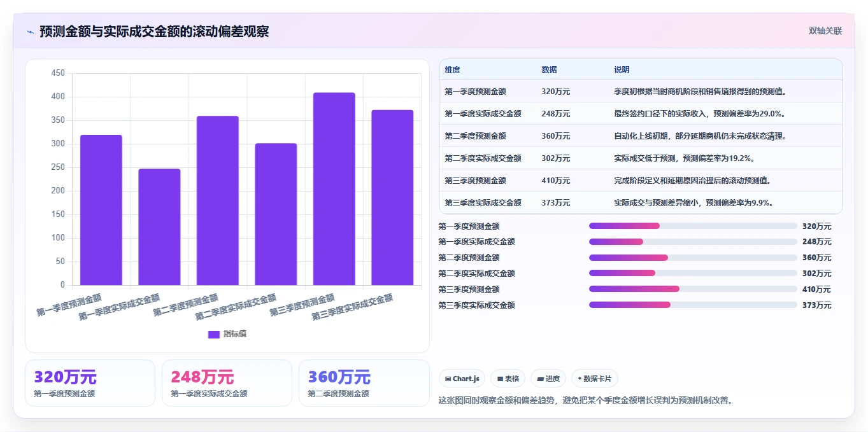Viewport: 868px width, 432px height.
Task: Click the 第一季度预测金额 chart bar
Action: tap(101, 210)
